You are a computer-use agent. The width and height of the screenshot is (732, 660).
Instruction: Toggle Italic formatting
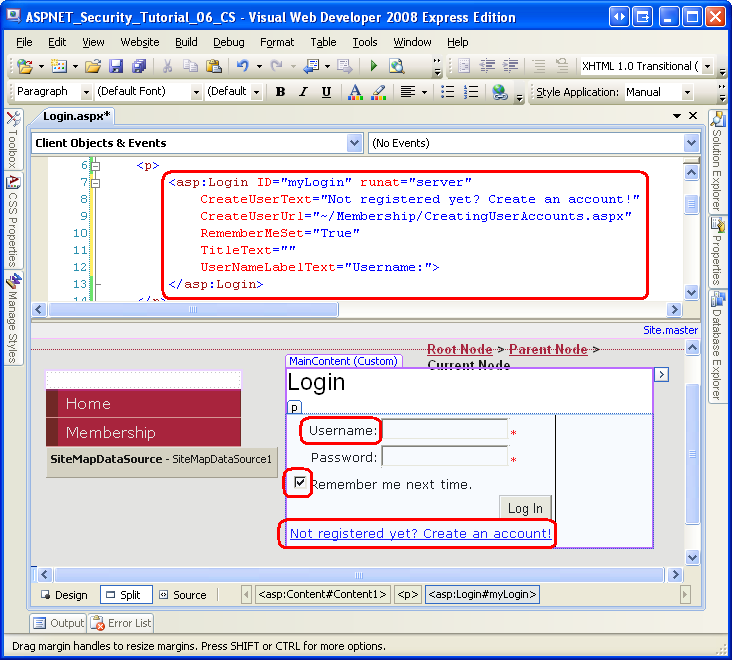pos(303,92)
